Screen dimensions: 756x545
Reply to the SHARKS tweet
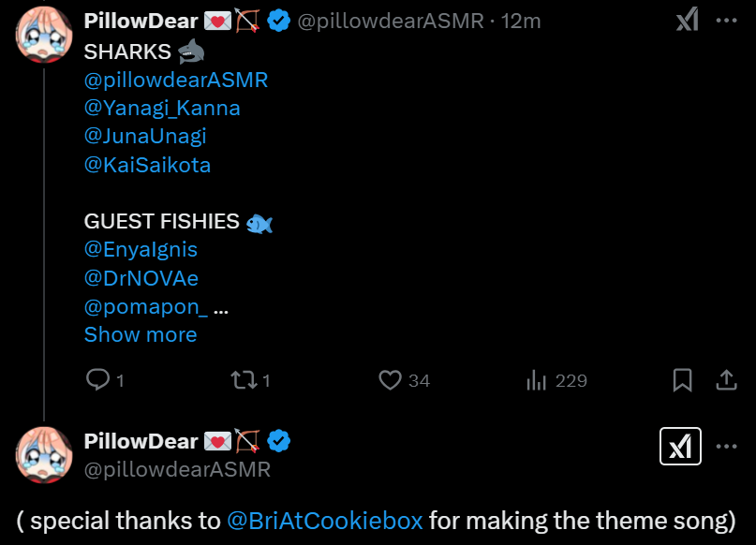98,380
